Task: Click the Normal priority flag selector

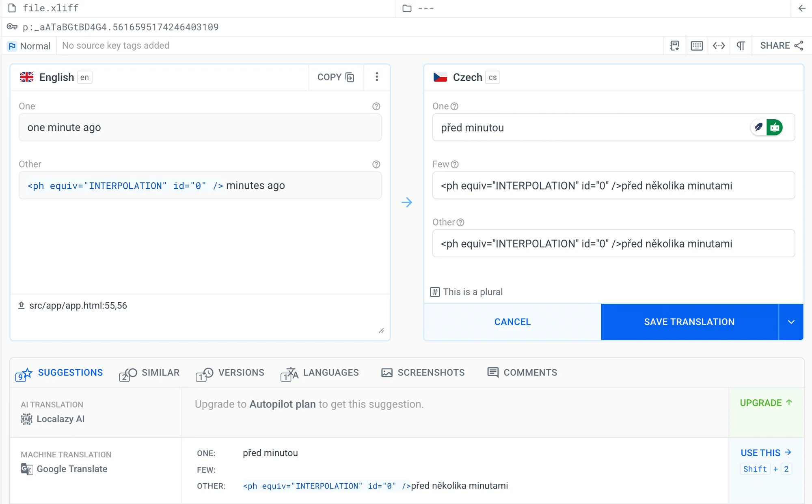Action: tap(29, 46)
